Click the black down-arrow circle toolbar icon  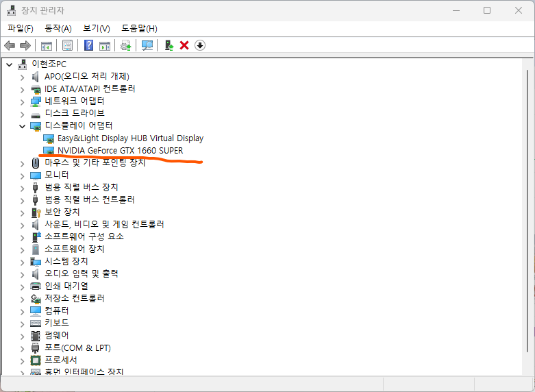pos(200,45)
